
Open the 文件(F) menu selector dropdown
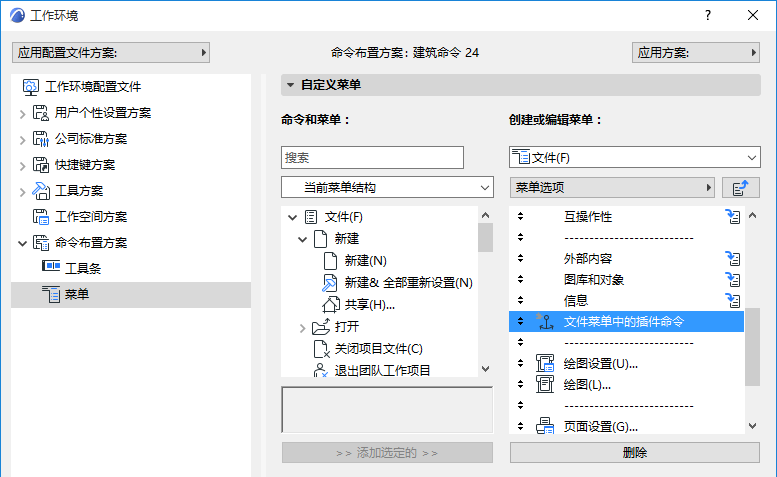pyautogui.click(x=634, y=157)
